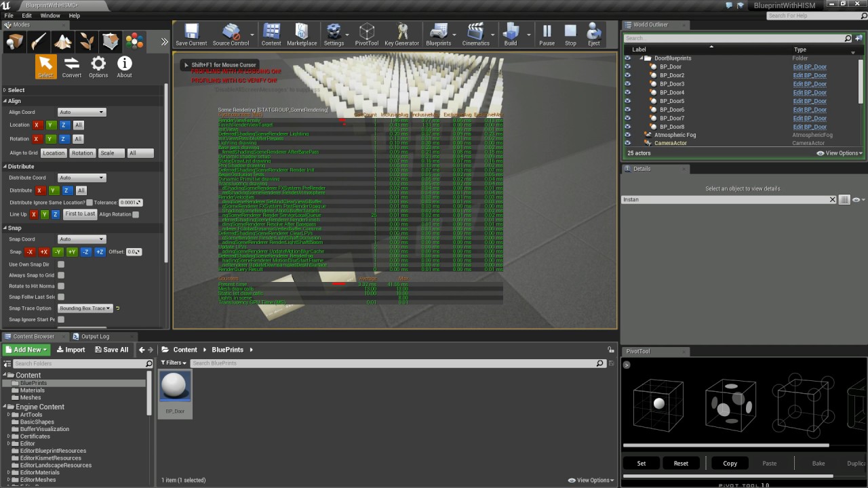Expand the ArtTools folder in tree
The height and width of the screenshot is (488, 868).
click(x=9, y=415)
